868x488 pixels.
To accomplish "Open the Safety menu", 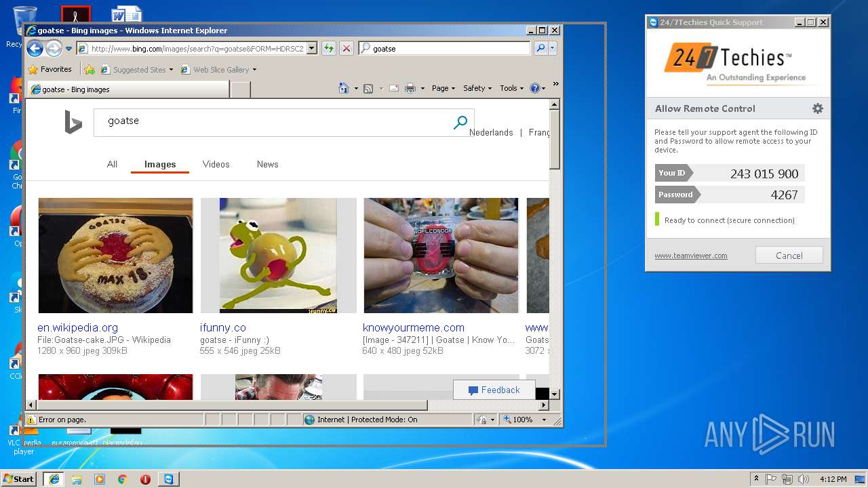I will 477,88.
